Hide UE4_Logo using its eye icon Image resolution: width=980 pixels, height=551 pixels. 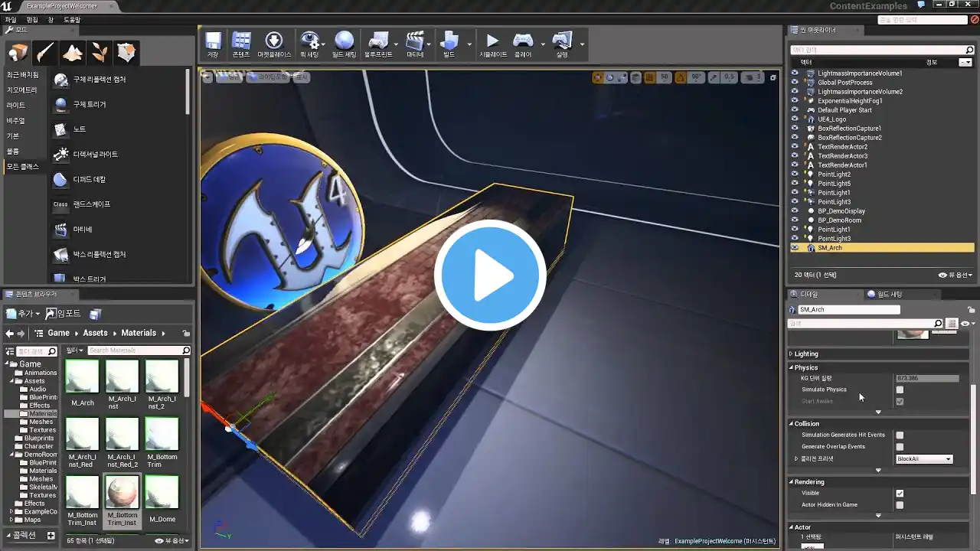point(795,119)
